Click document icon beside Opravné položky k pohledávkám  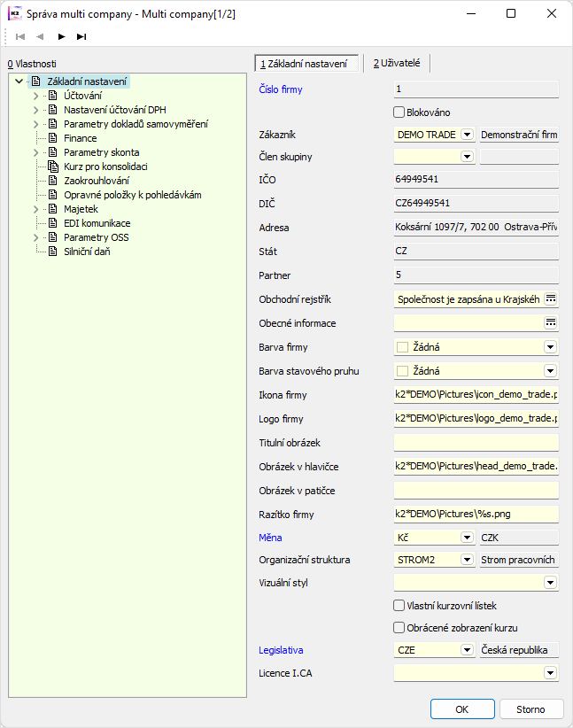[x=53, y=195]
